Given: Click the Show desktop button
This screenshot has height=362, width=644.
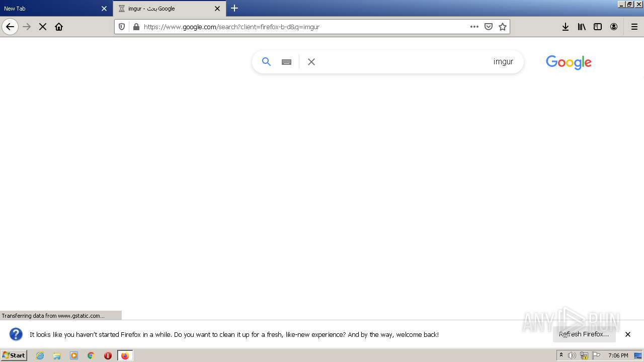Looking at the screenshot, I should coord(638,355).
